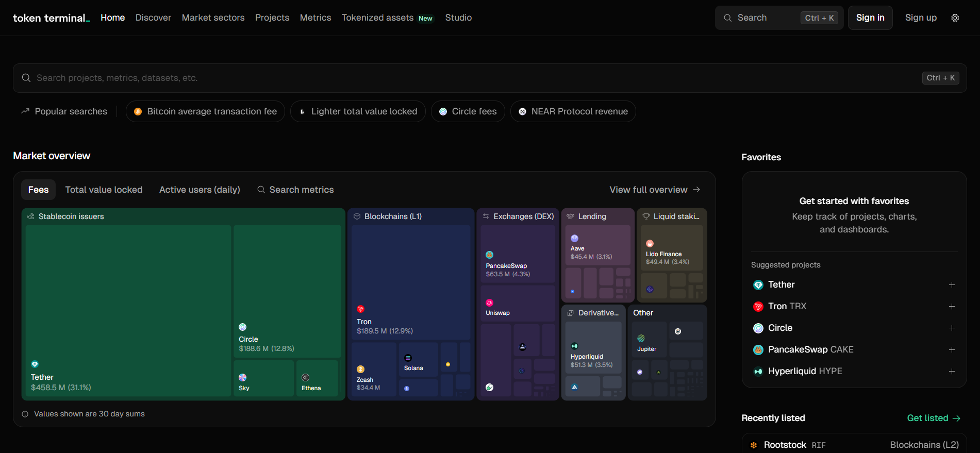980x453 pixels.
Task: Select NEAR Protocol revenue popular search
Action: click(573, 111)
